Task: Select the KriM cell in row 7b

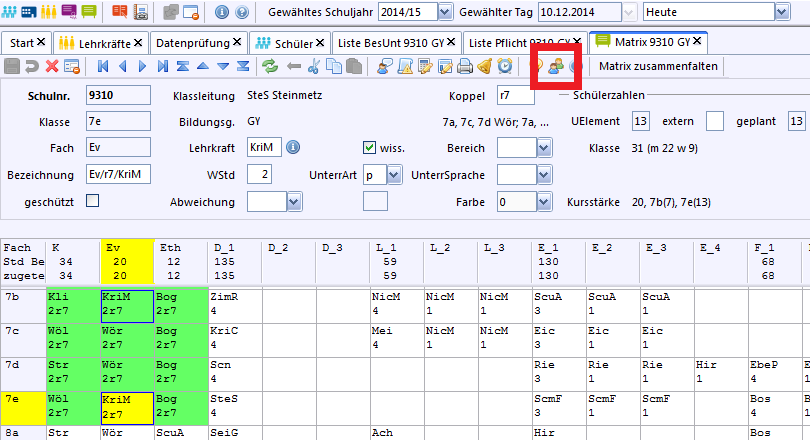Action: tap(127, 306)
